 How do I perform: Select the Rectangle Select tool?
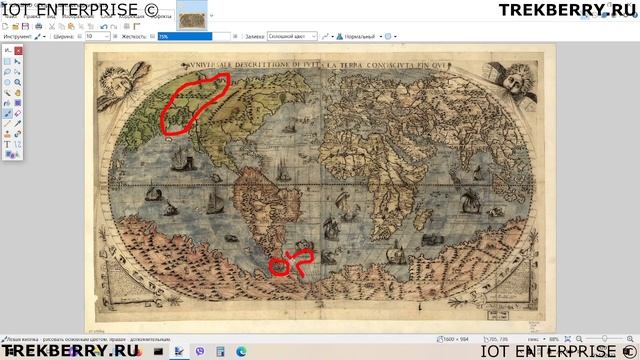(7, 61)
